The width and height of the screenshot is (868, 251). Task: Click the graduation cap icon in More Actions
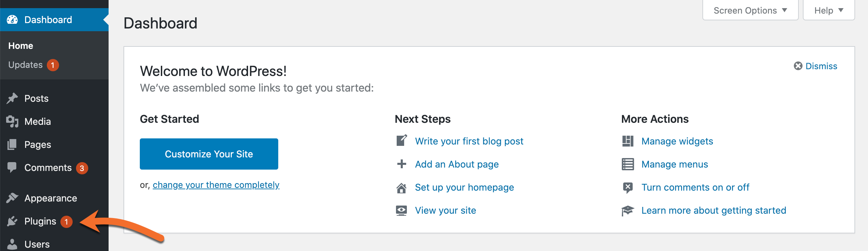(x=628, y=210)
